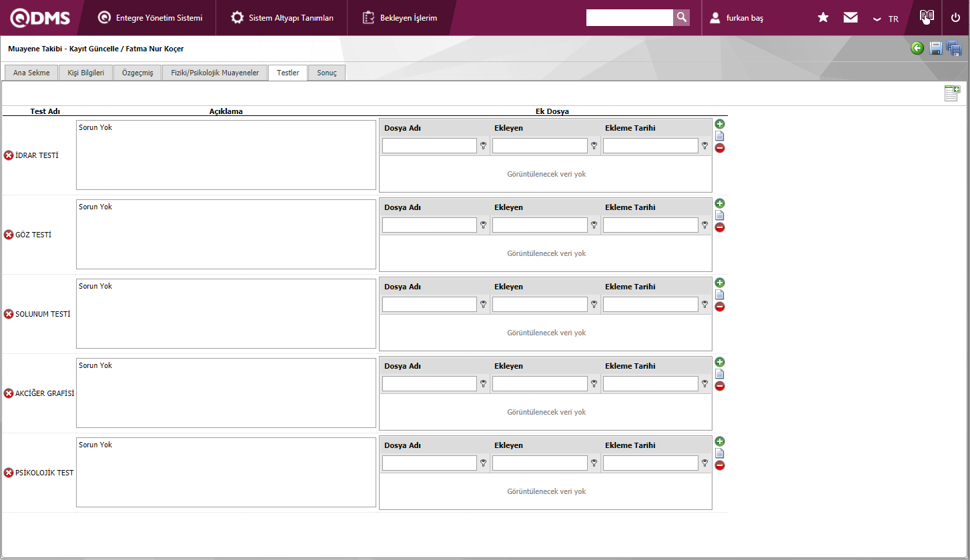Image resolution: width=970 pixels, height=560 pixels.
Task: Remove GÖZ TESTİ attachment with red minus icon
Action: (x=720, y=227)
